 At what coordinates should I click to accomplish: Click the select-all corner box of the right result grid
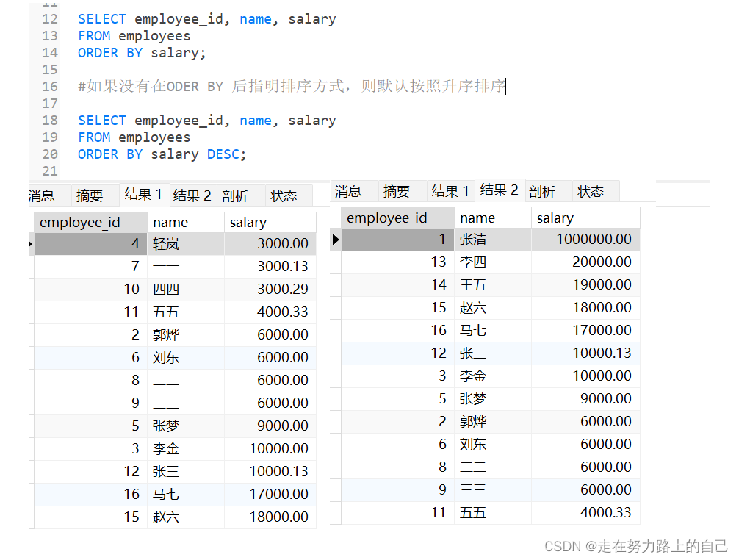[x=336, y=218]
